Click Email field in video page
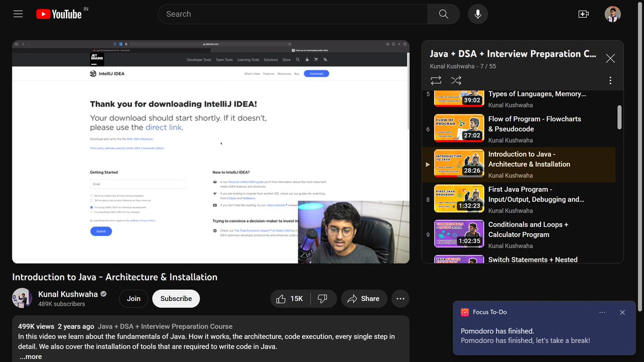This screenshot has height=362, width=644. pos(138,184)
